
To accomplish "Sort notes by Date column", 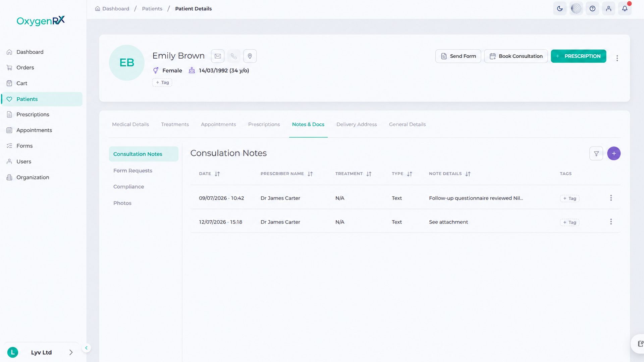I will click(x=217, y=174).
